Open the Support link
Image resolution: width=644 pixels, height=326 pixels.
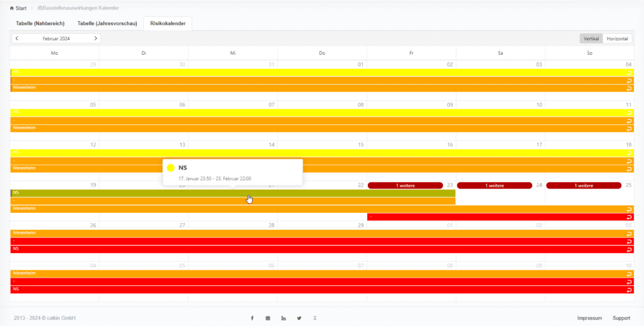click(x=621, y=318)
